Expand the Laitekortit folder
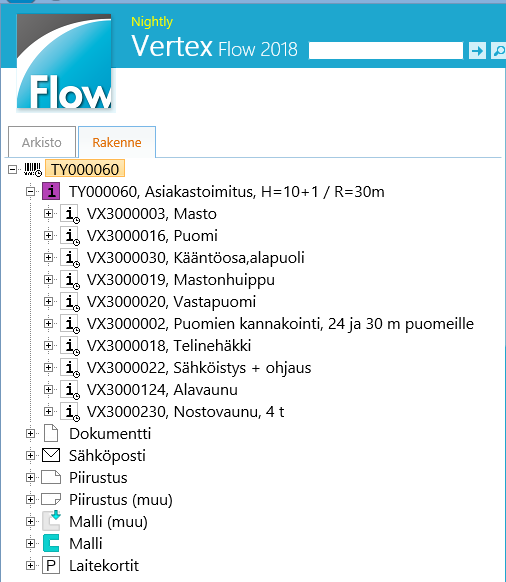 click(x=30, y=566)
